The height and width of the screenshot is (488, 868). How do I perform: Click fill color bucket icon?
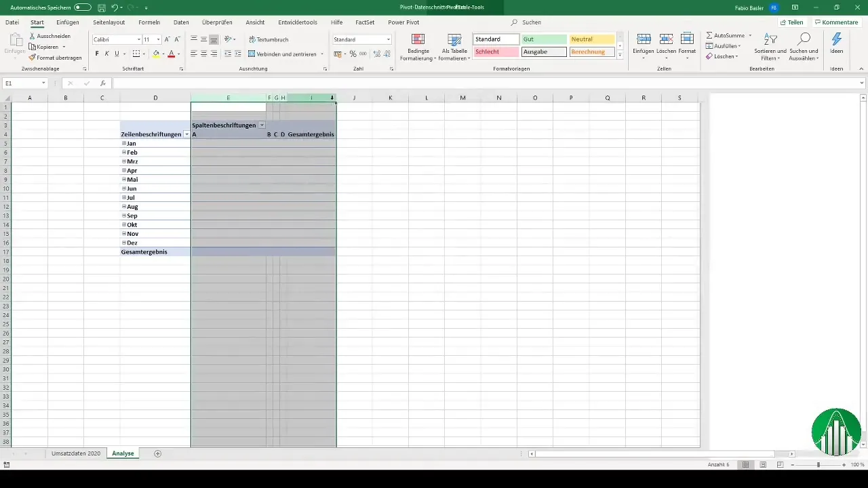[x=156, y=54]
